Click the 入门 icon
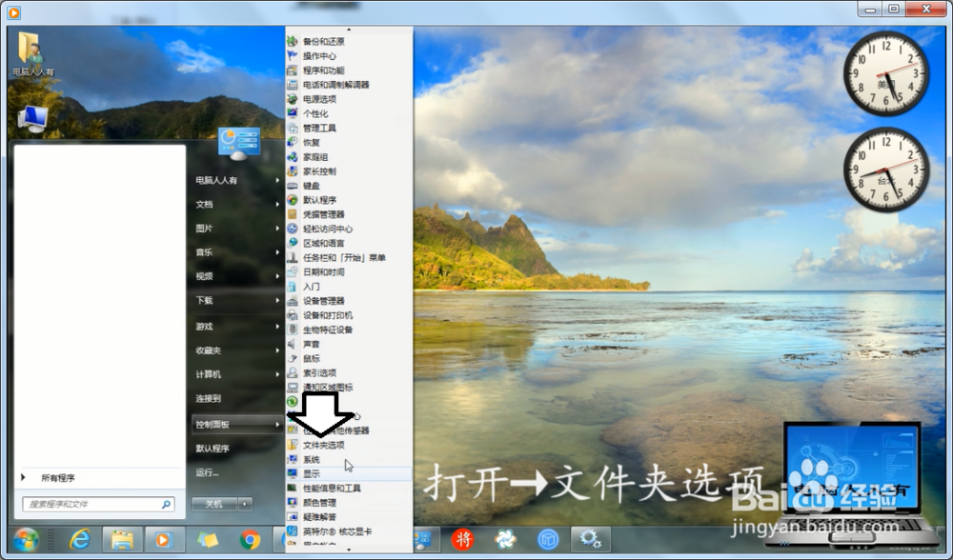 [293, 287]
